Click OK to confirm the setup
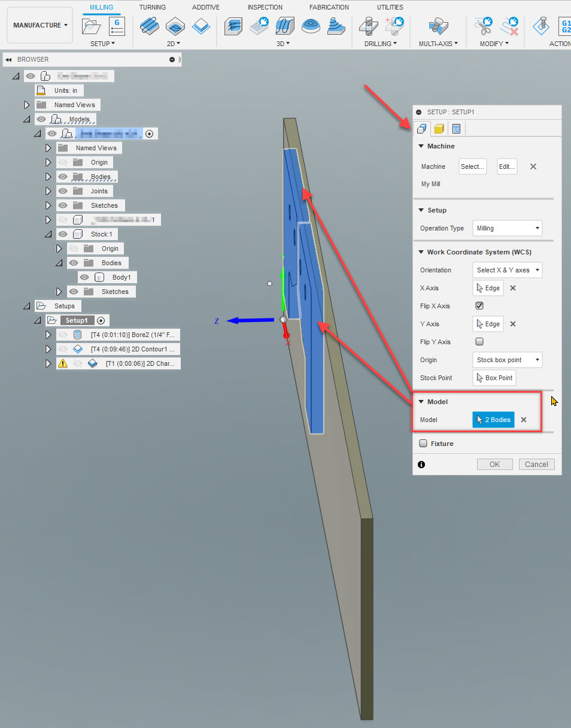This screenshot has height=728, width=571. (x=494, y=464)
